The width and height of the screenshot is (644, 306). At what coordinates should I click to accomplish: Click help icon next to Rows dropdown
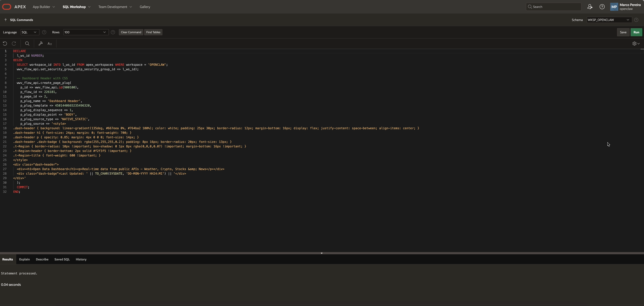coord(113,32)
